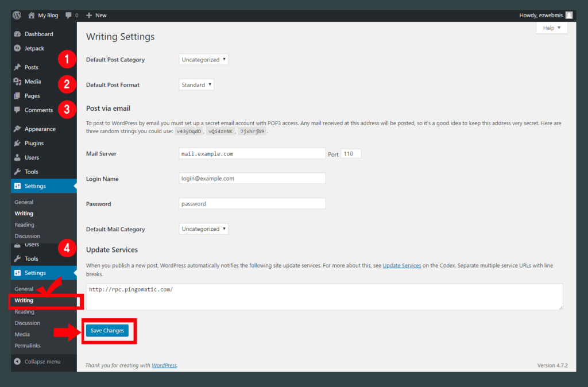Open the My Blog home icon

click(32, 15)
